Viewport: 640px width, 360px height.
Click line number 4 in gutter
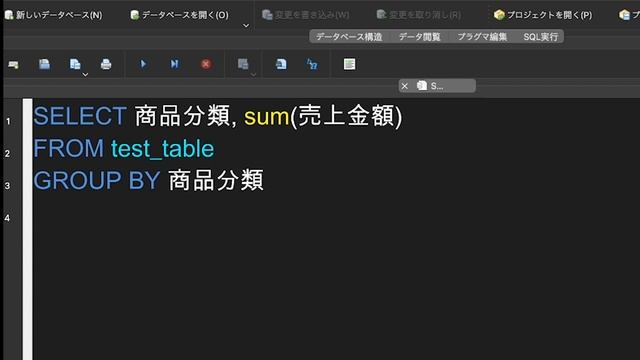point(7,218)
